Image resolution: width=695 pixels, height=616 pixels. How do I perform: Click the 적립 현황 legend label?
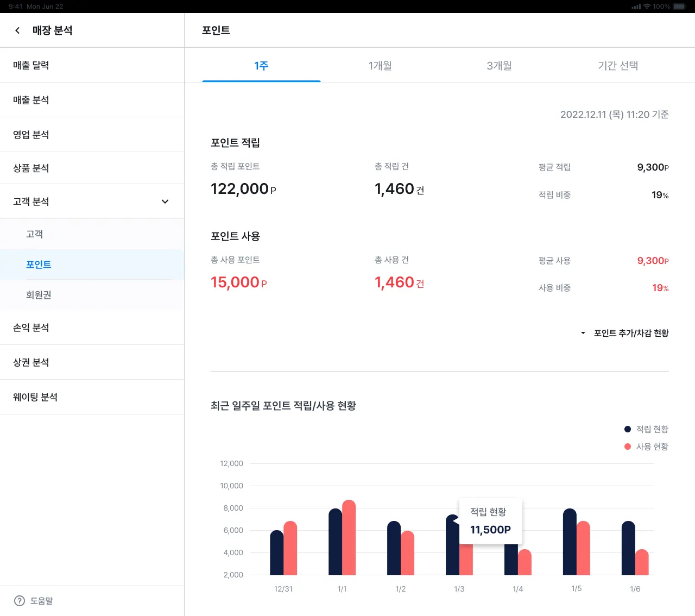coord(652,429)
